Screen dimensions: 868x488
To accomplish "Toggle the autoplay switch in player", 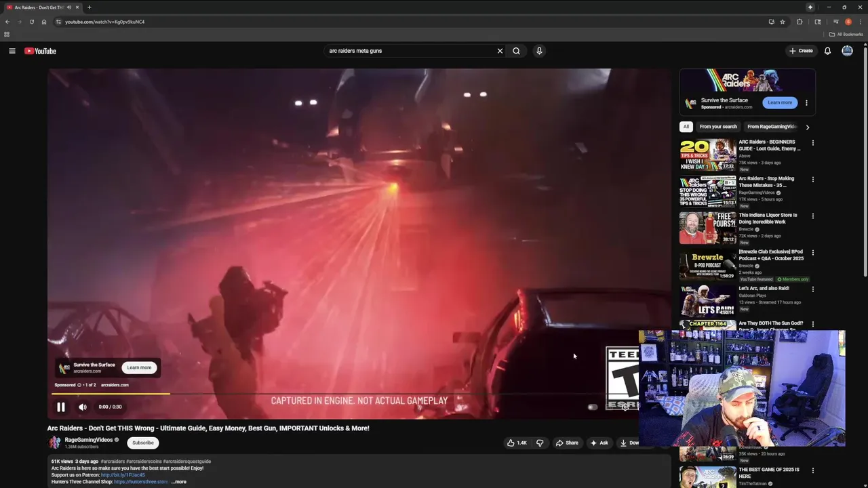I will [x=593, y=407].
